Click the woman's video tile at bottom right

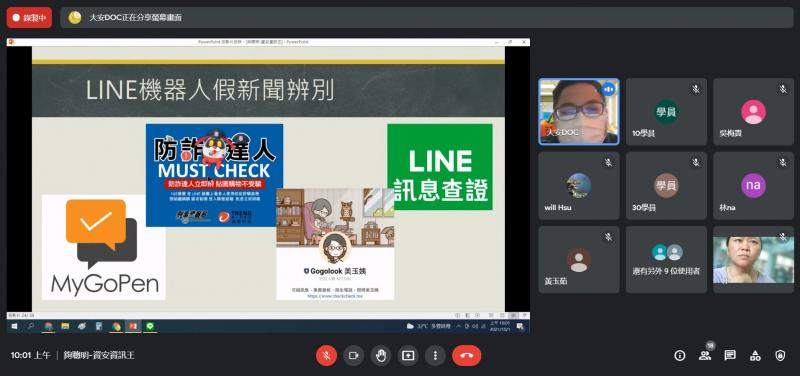(754, 260)
